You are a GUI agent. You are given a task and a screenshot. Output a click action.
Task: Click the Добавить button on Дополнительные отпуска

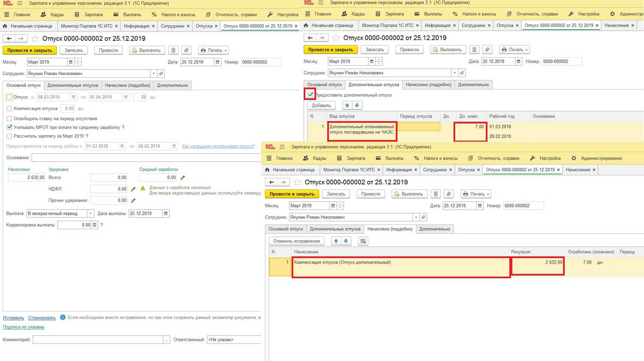[321, 105]
